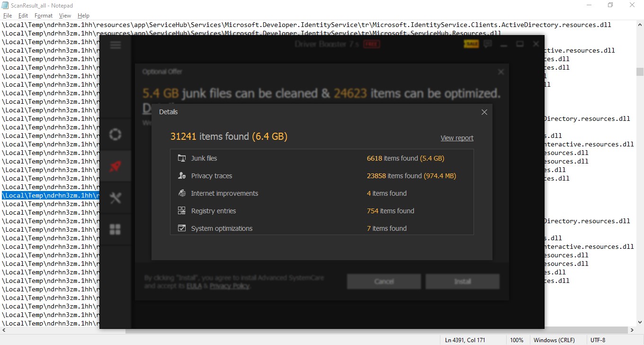Click the 100% zoom status entry
Viewport: 644px width, 345px height.
[517, 340]
